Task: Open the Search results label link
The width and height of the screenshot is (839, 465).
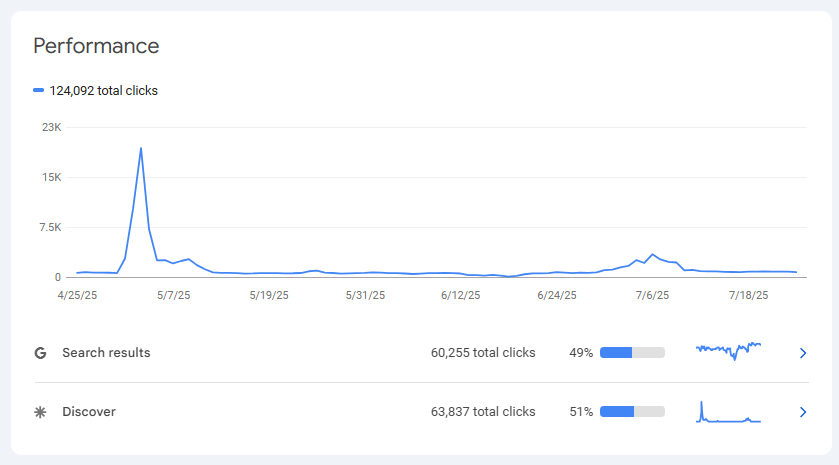Action: point(106,353)
